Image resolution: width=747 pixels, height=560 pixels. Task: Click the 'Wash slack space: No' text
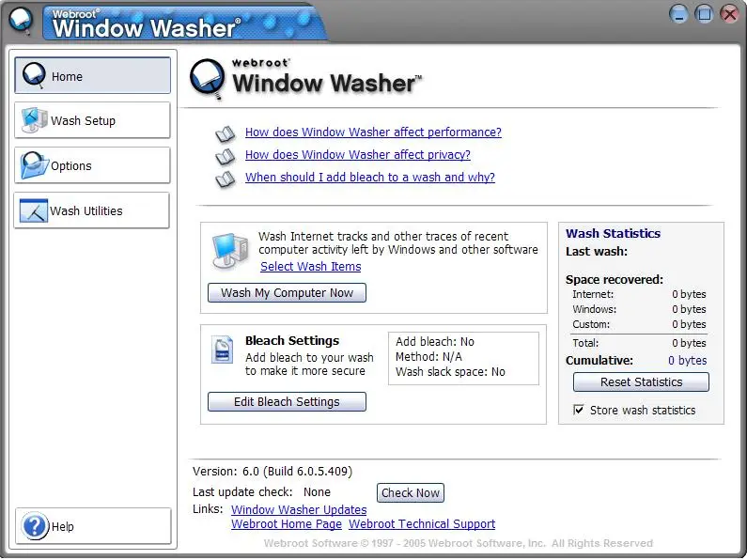tap(450, 372)
